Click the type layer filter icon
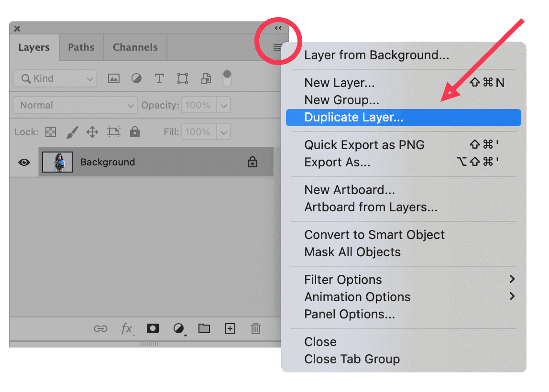The image size is (549, 392). coord(159,79)
